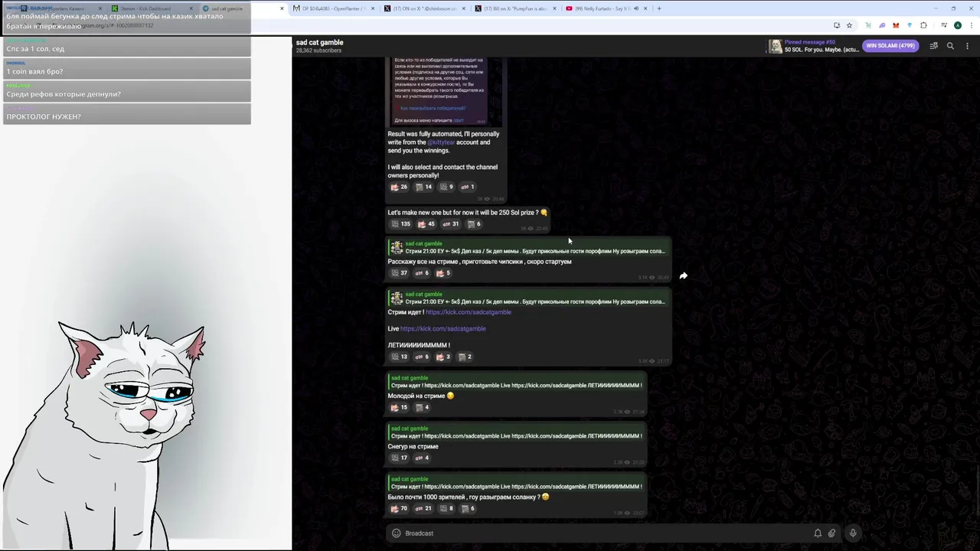Click the 37 reaction under 'Расскажу все на стриме'

tap(399, 273)
